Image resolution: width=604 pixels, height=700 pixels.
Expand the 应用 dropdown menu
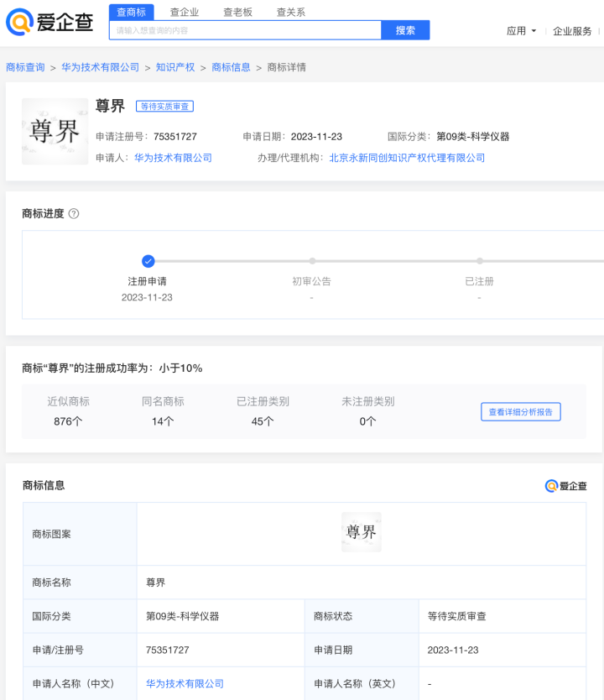point(521,31)
